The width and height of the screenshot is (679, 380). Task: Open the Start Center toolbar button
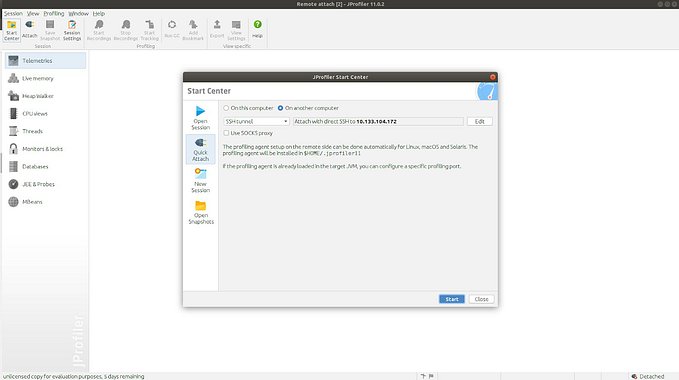click(12, 30)
